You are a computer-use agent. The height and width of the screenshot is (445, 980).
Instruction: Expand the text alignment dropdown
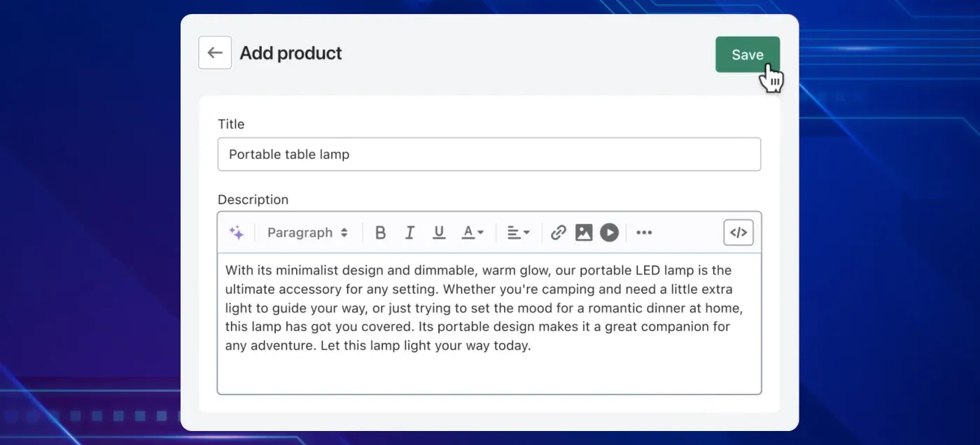click(x=518, y=233)
